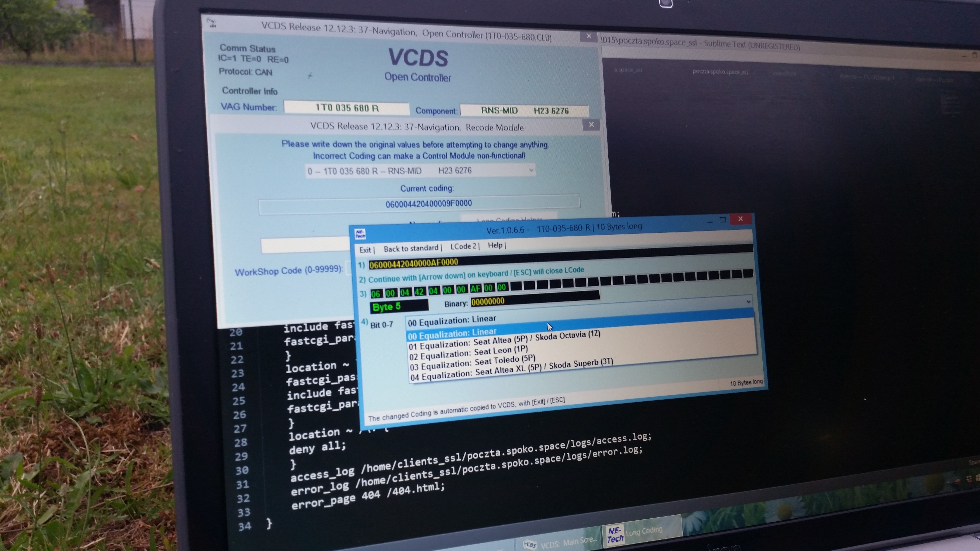Click the Controller Info label
The image size is (980, 551).
250,91
